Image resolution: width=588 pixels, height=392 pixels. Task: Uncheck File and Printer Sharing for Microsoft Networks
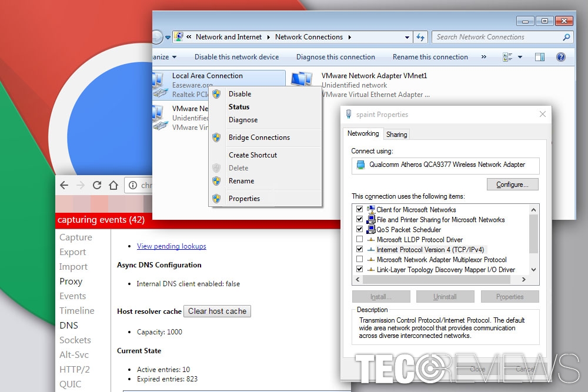[360, 219]
